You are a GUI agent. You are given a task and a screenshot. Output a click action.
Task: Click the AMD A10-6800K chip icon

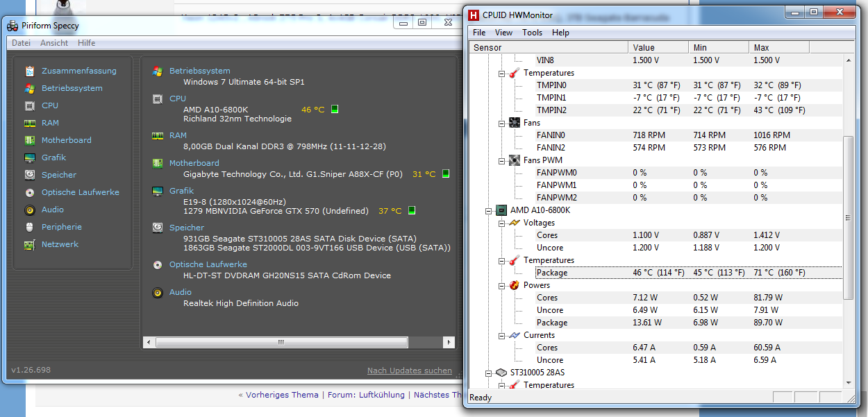(501, 210)
